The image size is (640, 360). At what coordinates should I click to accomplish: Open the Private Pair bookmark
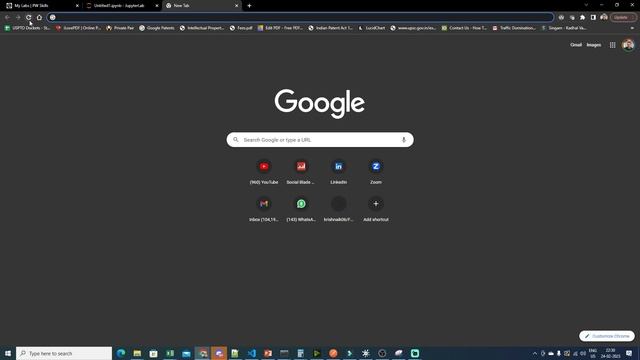(x=120, y=28)
